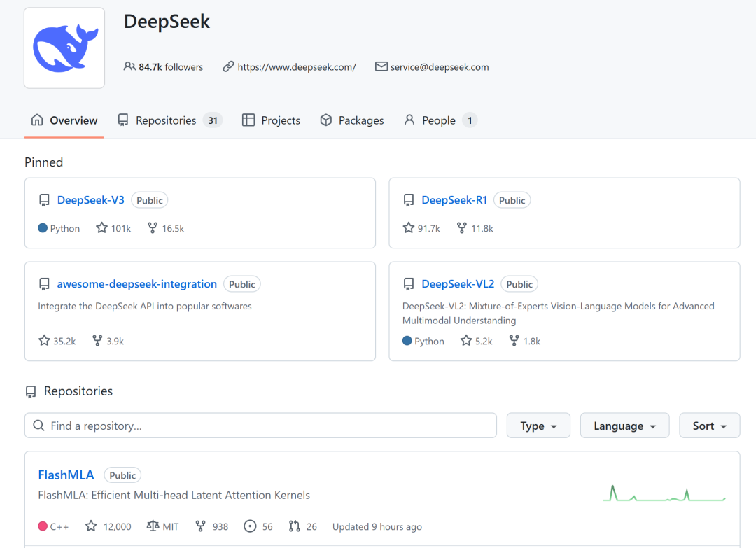The width and height of the screenshot is (756, 548).
Task: Click the fork icon showing 3.9k
Action: coord(97,340)
